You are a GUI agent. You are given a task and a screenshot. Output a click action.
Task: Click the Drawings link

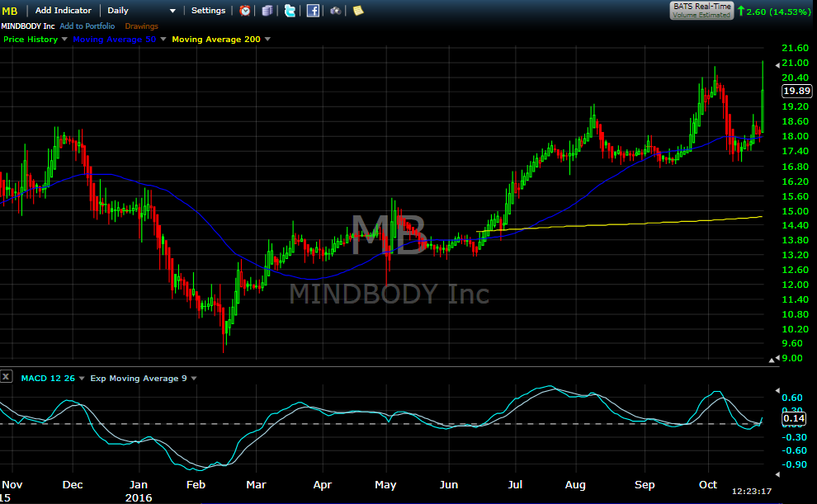[141, 26]
